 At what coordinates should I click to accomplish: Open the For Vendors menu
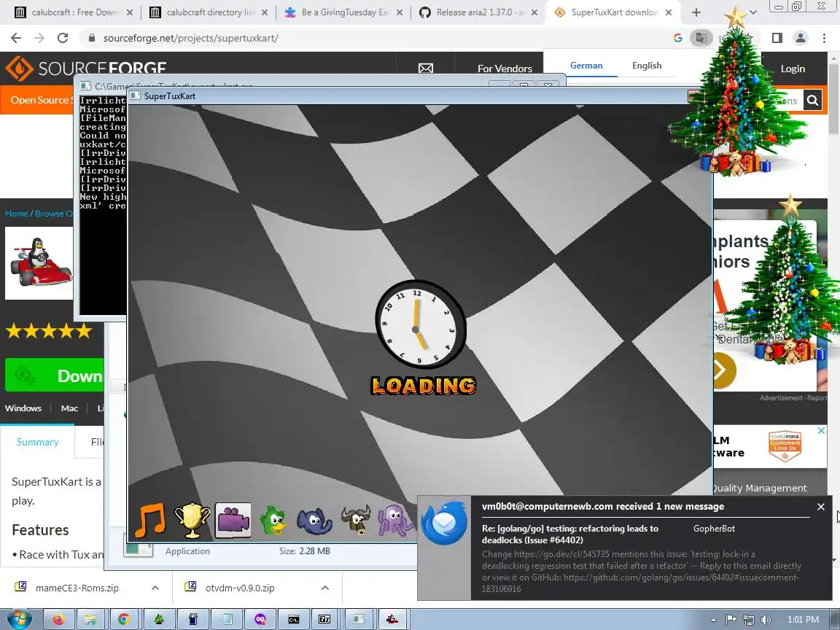tap(505, 69)
